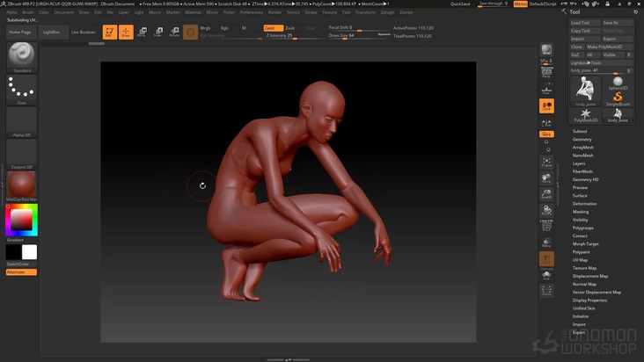The height and width of the screenshot is (362, 644).
Task: Toggle the Zadd sculpt mode
Action: [x=273, y=28]
